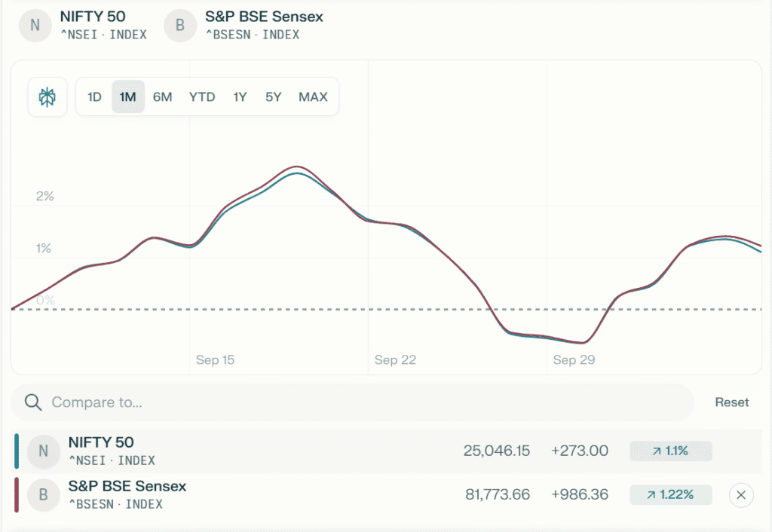
Task: Show the 6M chart range
Action: 162,97
